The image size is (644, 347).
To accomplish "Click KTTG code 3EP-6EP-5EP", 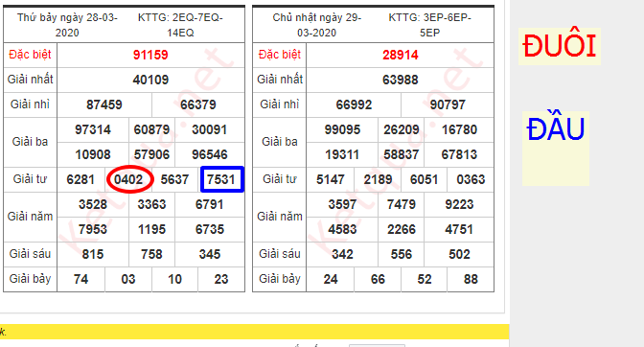I will coord(429,25).
